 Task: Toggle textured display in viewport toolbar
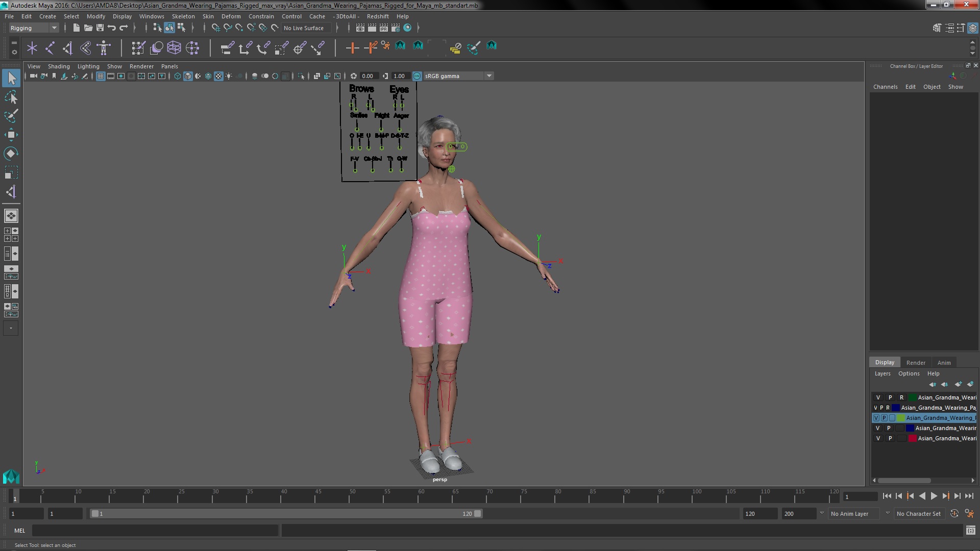(218, 76)
